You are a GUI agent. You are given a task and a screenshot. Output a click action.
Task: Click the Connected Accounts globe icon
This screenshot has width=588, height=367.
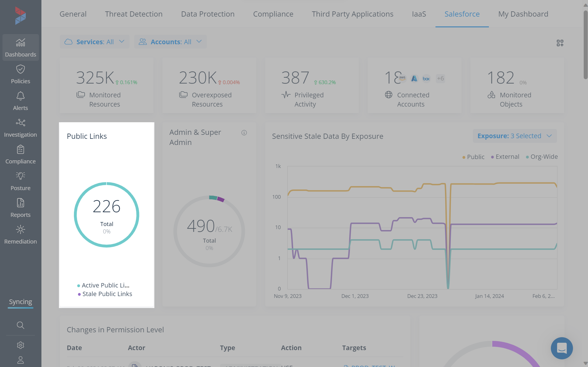[x=389, y=95]
